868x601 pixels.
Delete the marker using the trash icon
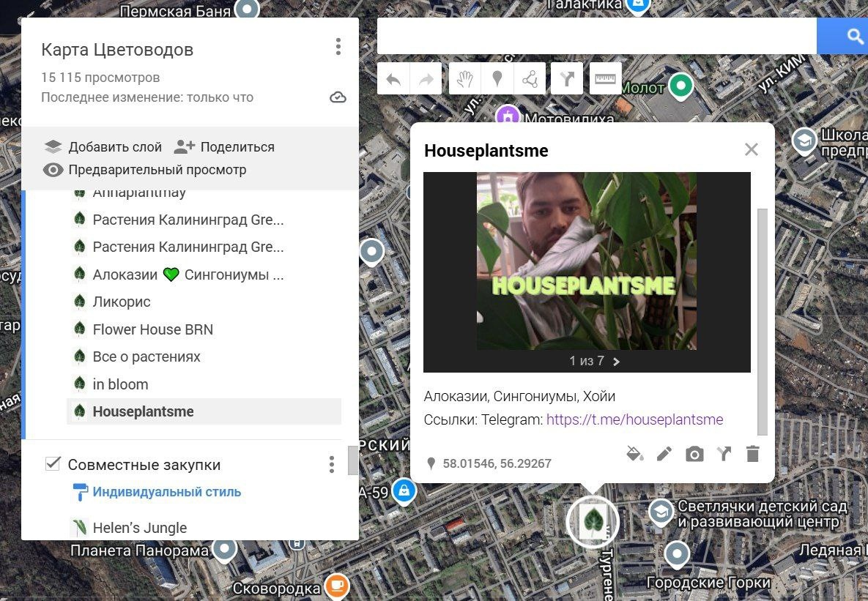click(x=752, y=454)
